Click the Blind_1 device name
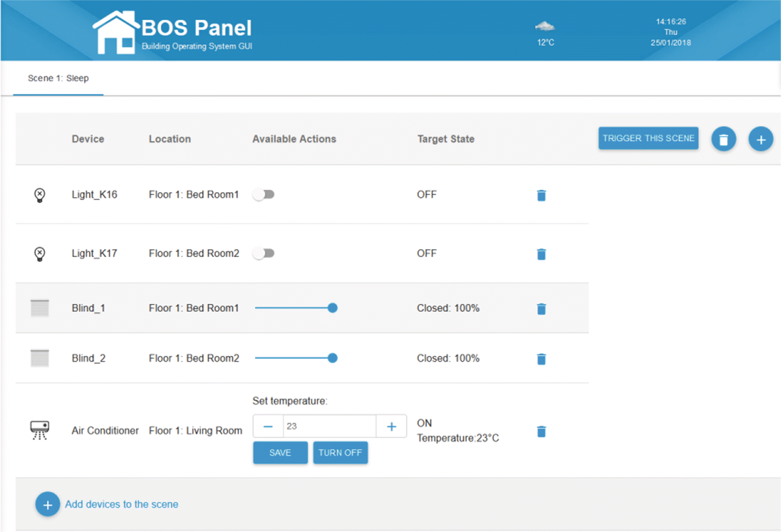781x532 pixels. tap(88, 308)
